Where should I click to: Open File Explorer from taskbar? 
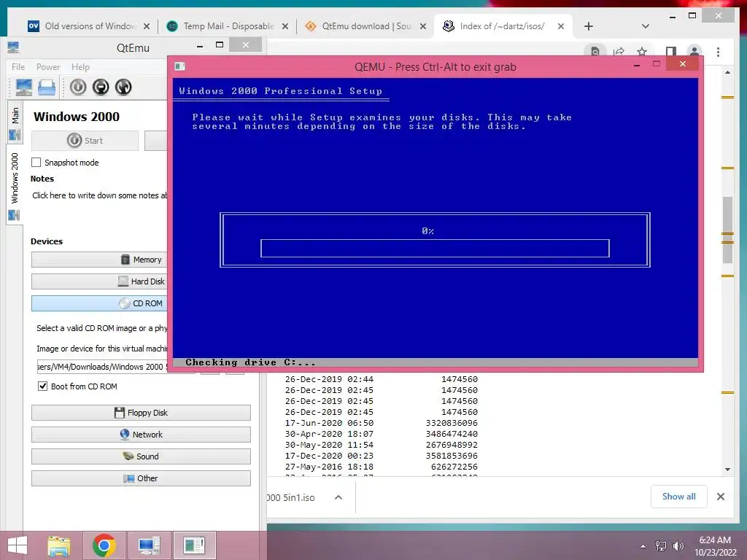point(58,545)
